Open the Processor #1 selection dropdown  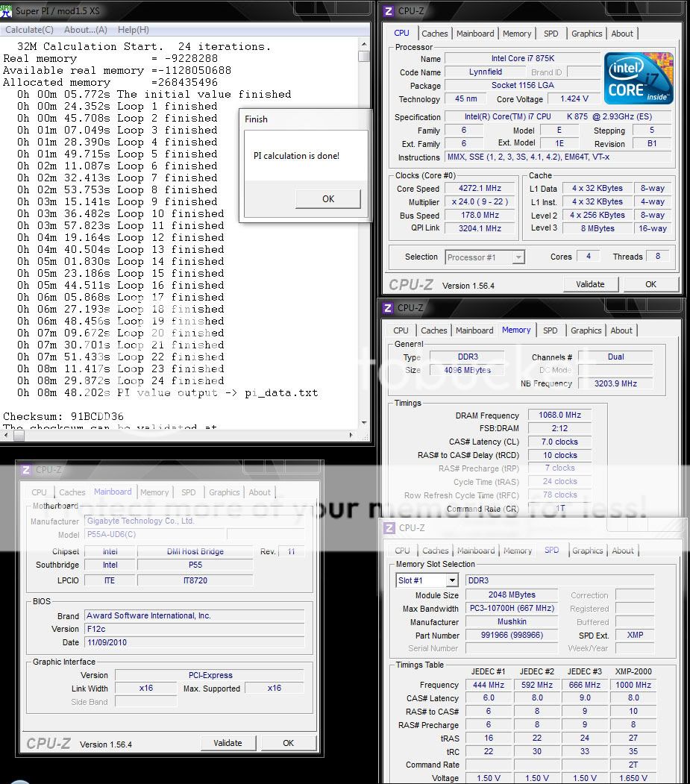point(485,257)
